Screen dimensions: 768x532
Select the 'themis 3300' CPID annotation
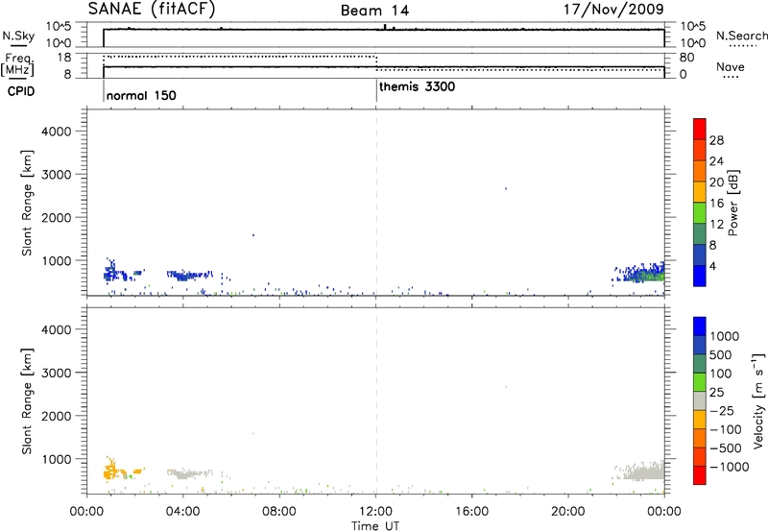[x=417, y=86]
